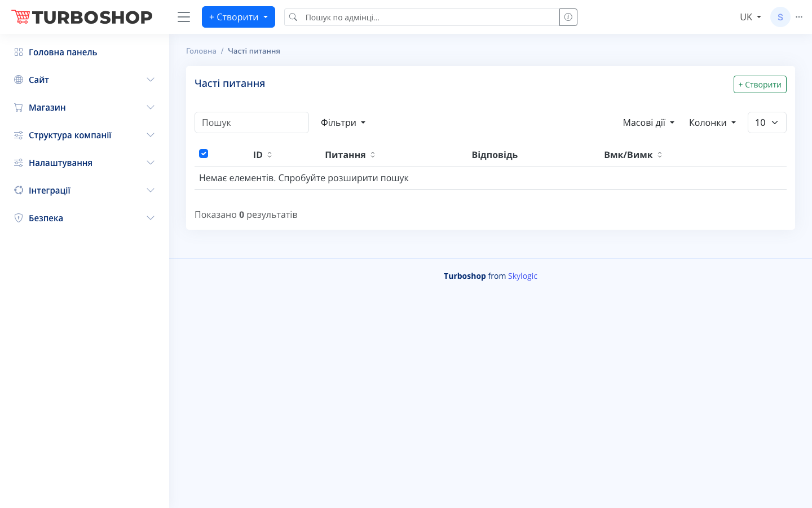Open the Колонки dropdown

[x=713, y=122]
